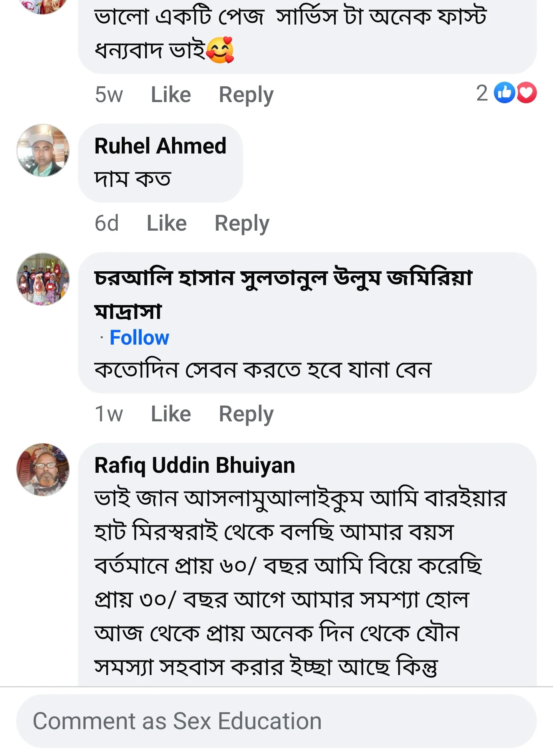Reply to the 5w-old comment

click(x=246, y=94)
